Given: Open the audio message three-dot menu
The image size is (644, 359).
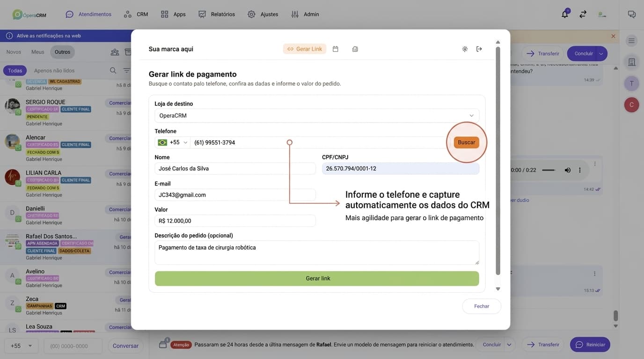Looking at the screenshot, I should pos(580,170).
